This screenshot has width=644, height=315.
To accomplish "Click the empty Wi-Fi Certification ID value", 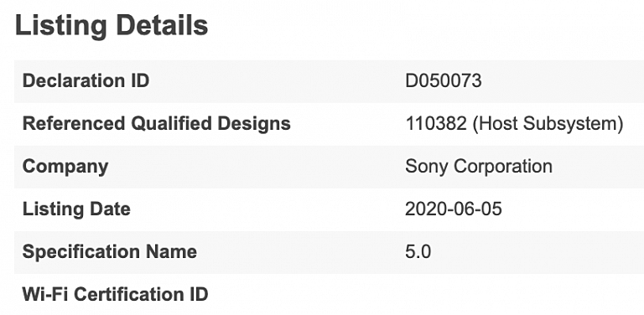I will 522,294.
